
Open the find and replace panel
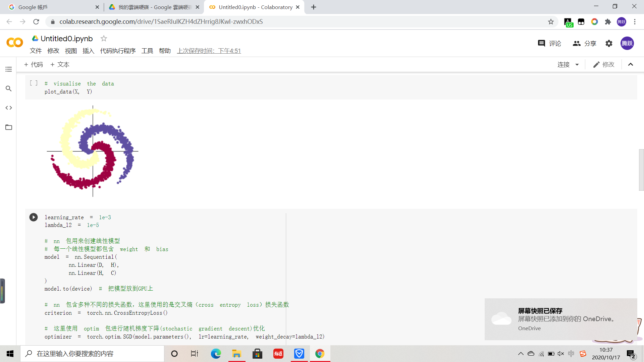(9, 88)
